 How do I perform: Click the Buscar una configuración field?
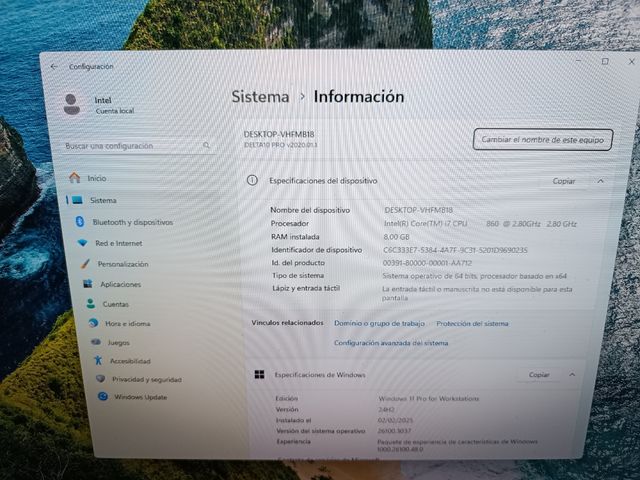click(139, 146)
